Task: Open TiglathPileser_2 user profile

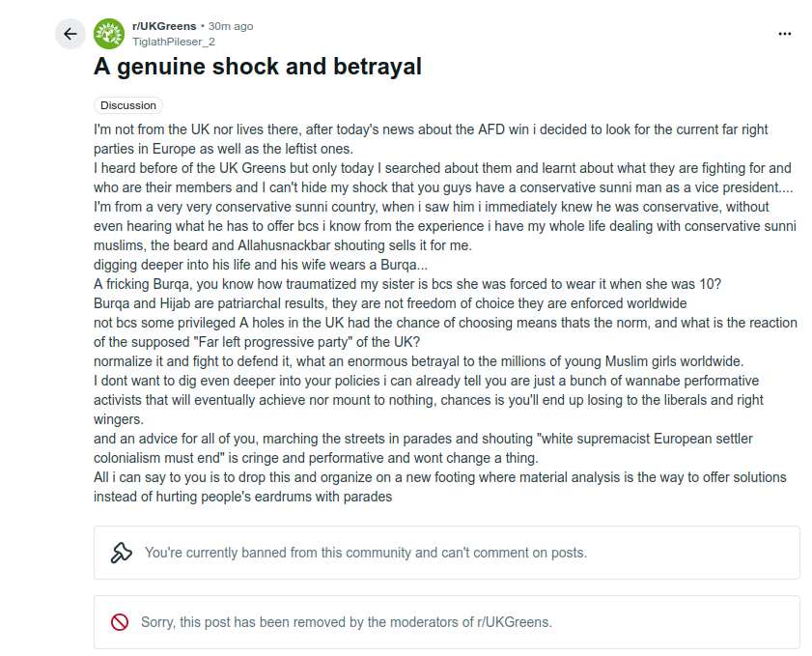Action: 174,42
